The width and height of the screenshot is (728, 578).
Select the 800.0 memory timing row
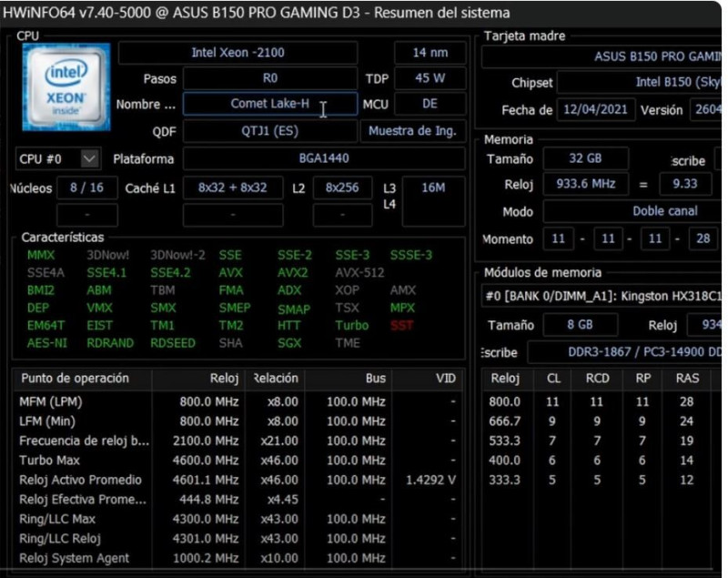tap(601, 401)
